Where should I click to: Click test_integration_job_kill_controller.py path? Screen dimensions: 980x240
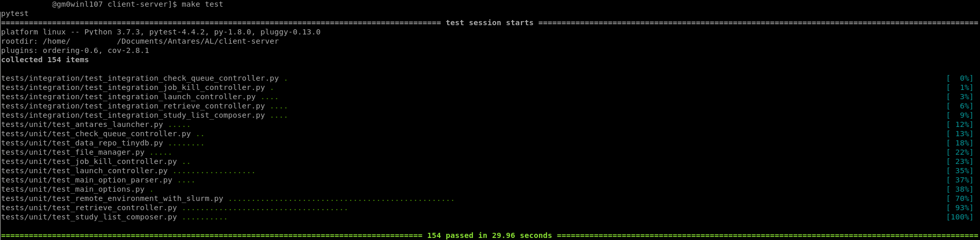point(133,87)
